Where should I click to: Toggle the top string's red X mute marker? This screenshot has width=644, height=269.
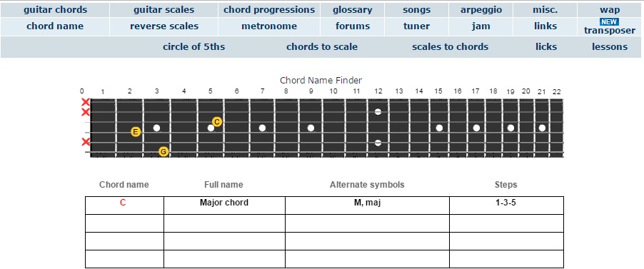(x=86, y=102)
